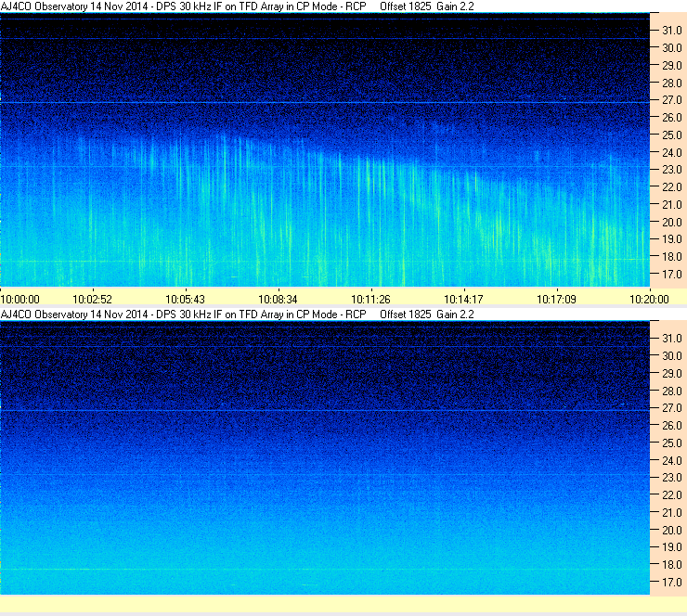Image resolution: width=687 pixels, height=616 pixels.
Task: Click the 21.0 frequency label on upper spectrogram
Action: (x=672, y=204)
